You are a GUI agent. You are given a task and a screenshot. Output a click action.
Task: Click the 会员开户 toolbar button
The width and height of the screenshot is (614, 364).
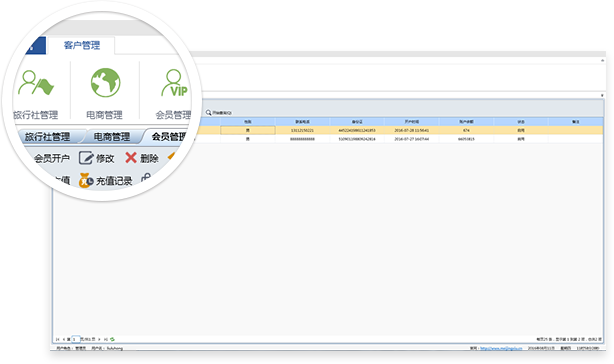coord(51,158)
